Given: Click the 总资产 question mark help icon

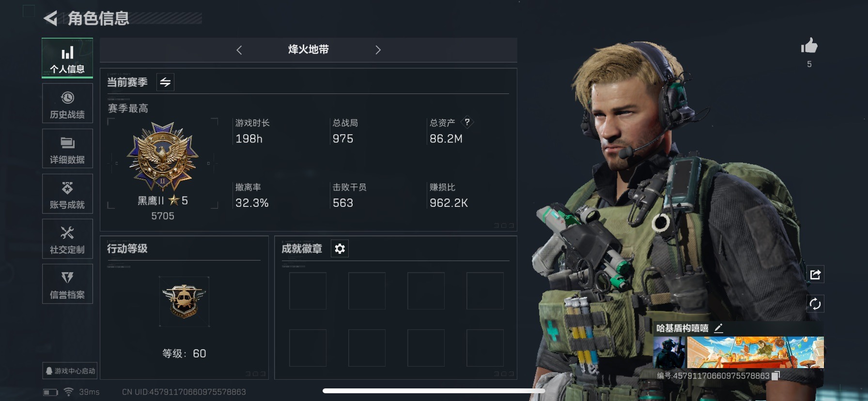Looking at the screenshot, I should [467, 122].
